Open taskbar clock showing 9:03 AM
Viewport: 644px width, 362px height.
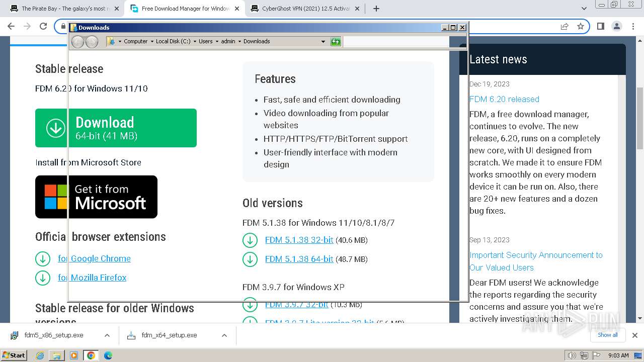pyautogui.click(x=618, y=355)
